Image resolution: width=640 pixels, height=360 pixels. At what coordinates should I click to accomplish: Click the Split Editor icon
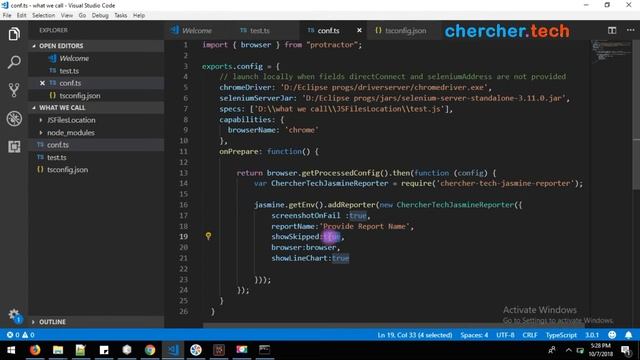(611, 31)
